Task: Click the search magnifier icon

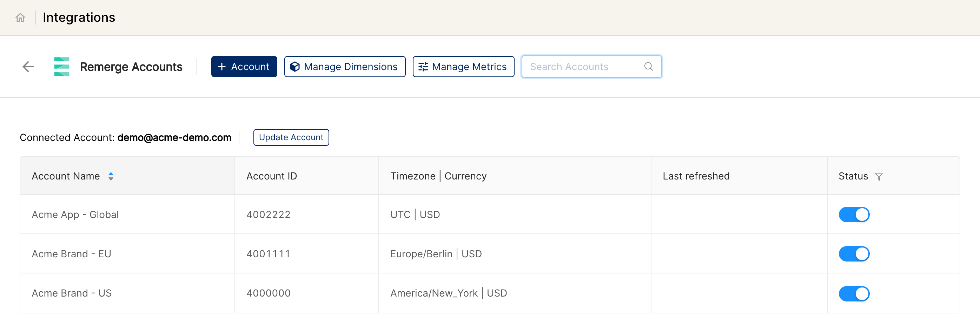Action: pyautogui.click(x=648, y=67)
